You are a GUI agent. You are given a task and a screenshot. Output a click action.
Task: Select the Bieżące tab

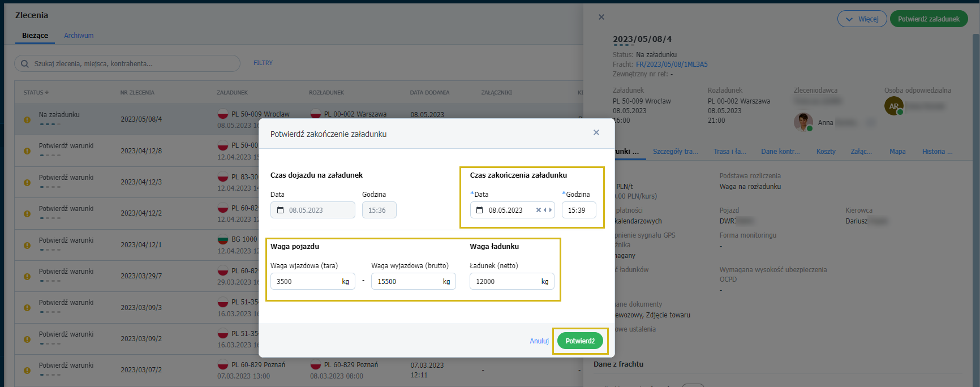pos(35,35)
